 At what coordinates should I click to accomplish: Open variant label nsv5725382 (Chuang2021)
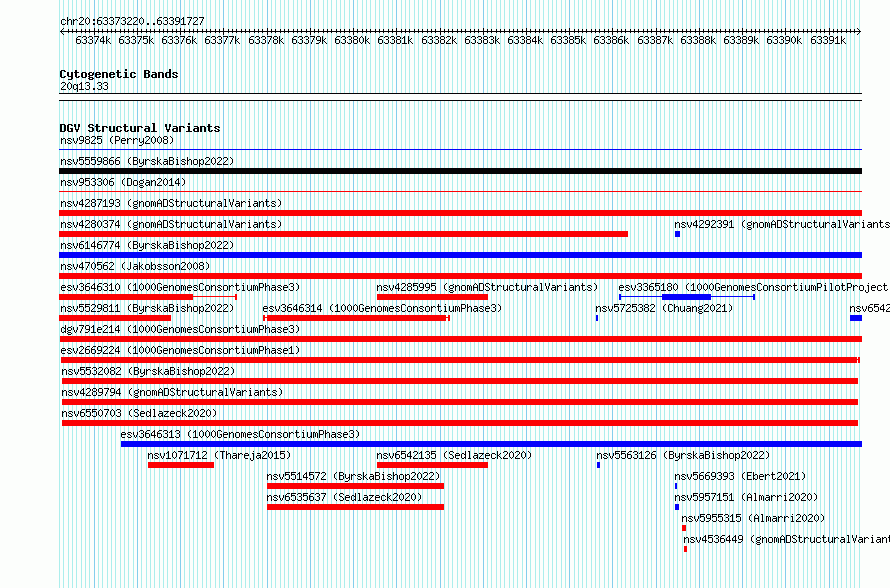(664, 308)
